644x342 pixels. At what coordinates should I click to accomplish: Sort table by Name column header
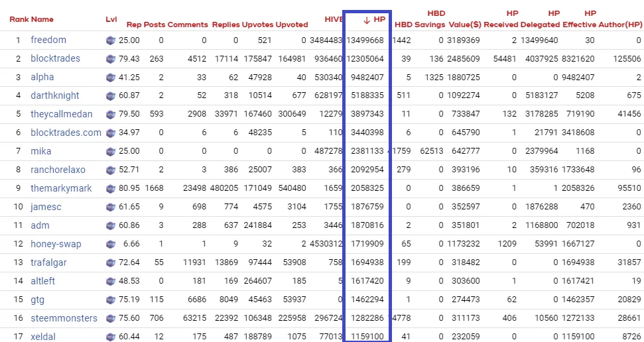[42, 19]
